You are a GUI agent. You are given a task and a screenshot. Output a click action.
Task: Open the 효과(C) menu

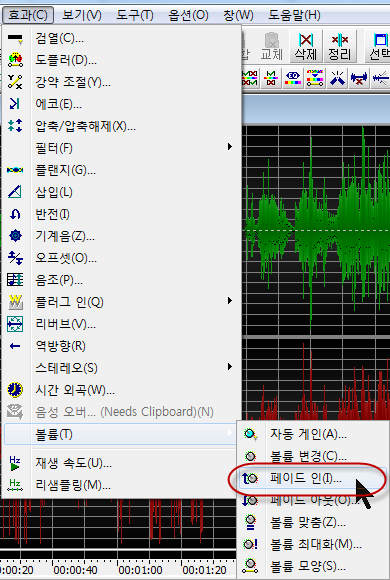point(28,15)
